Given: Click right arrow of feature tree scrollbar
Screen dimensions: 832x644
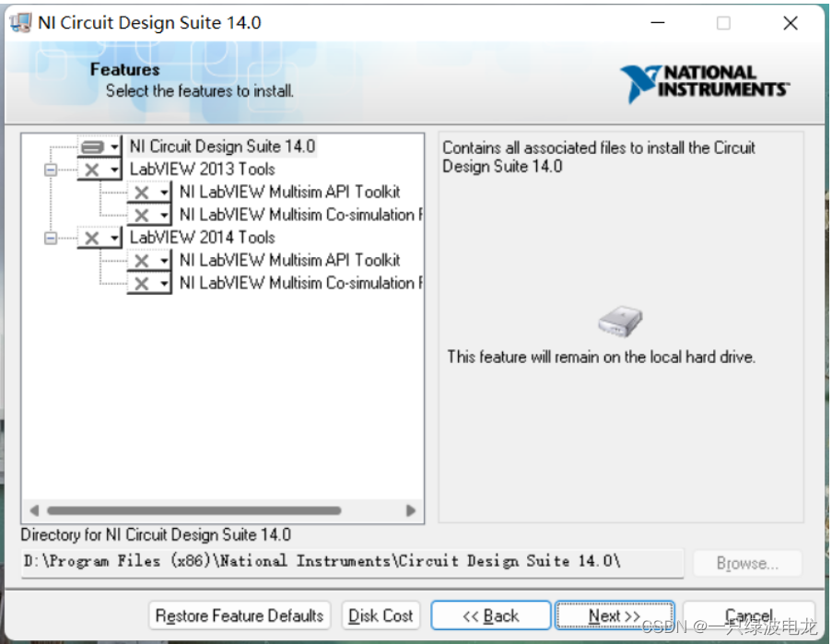Looking at the screenshot, I should pyautogui.click(x=410, y=510).
